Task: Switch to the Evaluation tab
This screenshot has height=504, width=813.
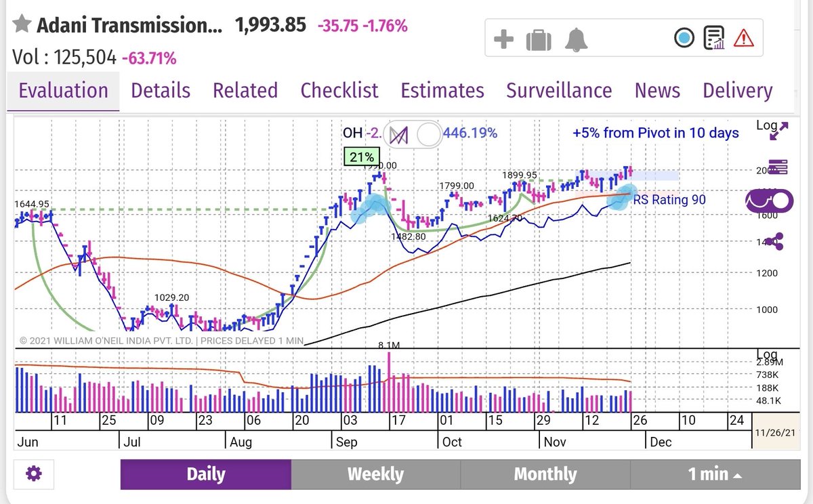Action: point(63,91)
